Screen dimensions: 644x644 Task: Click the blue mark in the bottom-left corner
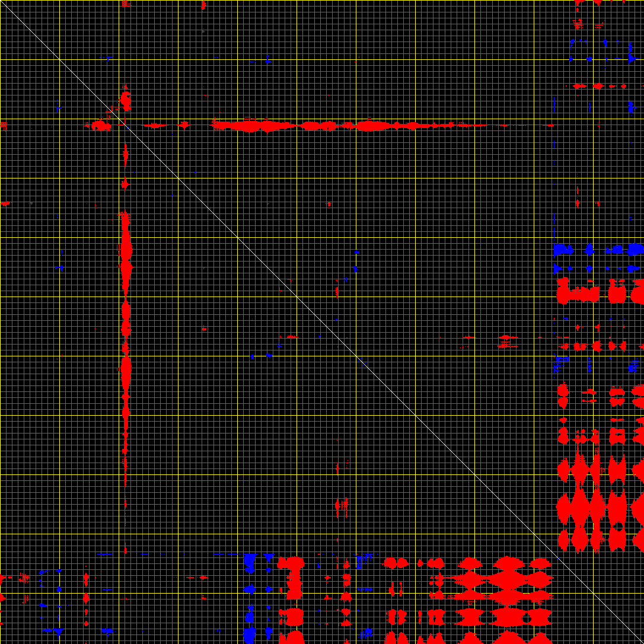click(58, 631)
